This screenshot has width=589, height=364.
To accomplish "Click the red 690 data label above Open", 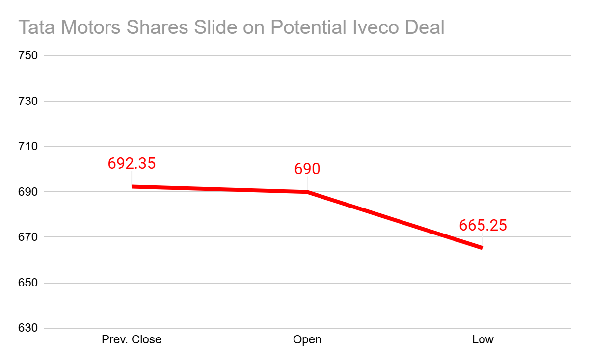I will coord(307,169).
